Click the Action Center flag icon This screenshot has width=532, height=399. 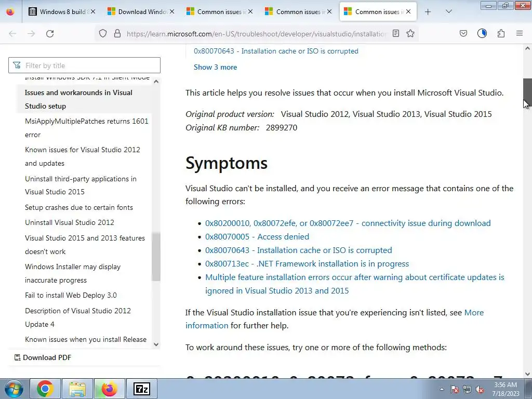[455, 389]
